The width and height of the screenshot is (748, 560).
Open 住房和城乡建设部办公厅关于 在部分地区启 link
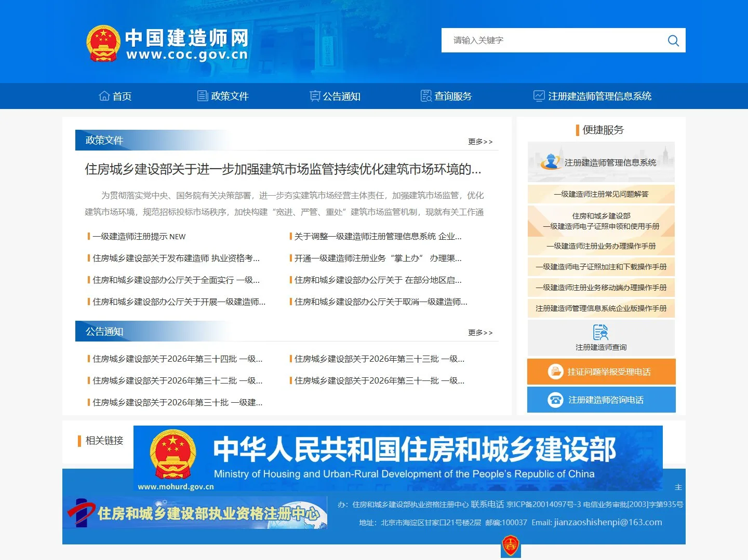[x=378, y=280]
